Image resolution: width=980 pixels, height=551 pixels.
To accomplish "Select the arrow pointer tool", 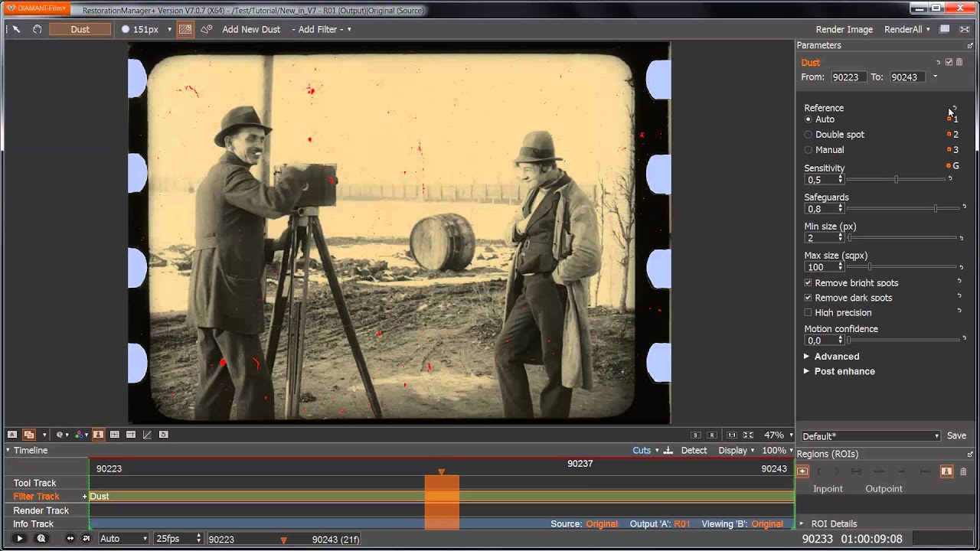I will (x=16, y=29).
